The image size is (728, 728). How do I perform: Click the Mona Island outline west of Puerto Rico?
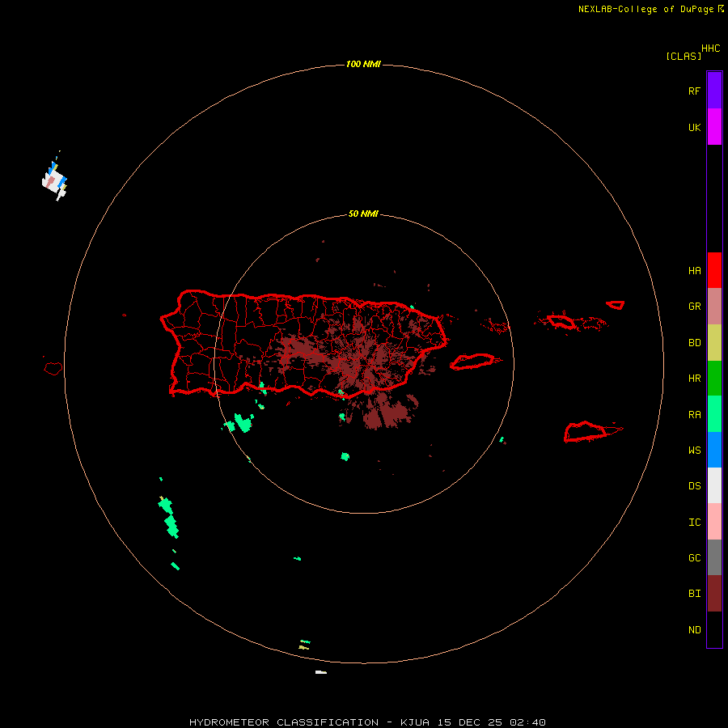tap(53, 369)
